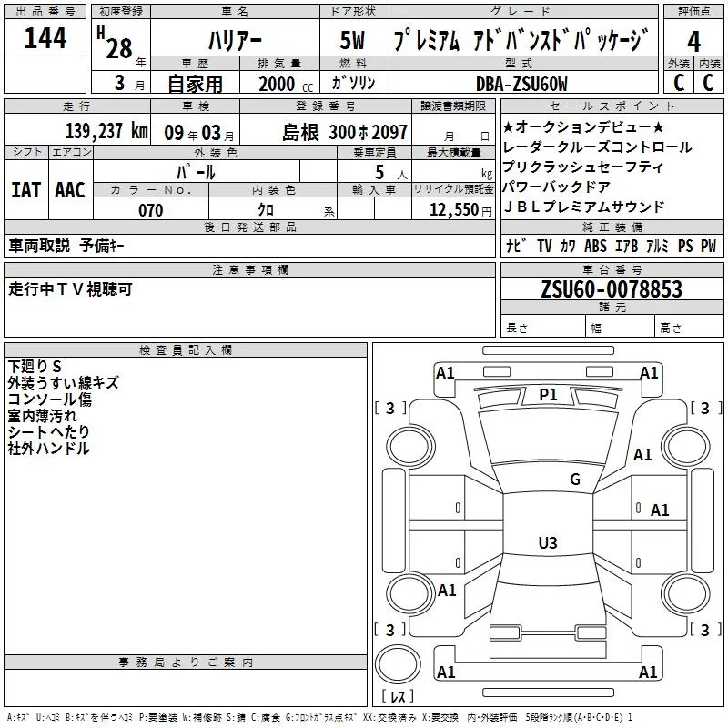Click the damage code legend line
The width and height of the screenshot is (728, 728).
tap(319, 717)
